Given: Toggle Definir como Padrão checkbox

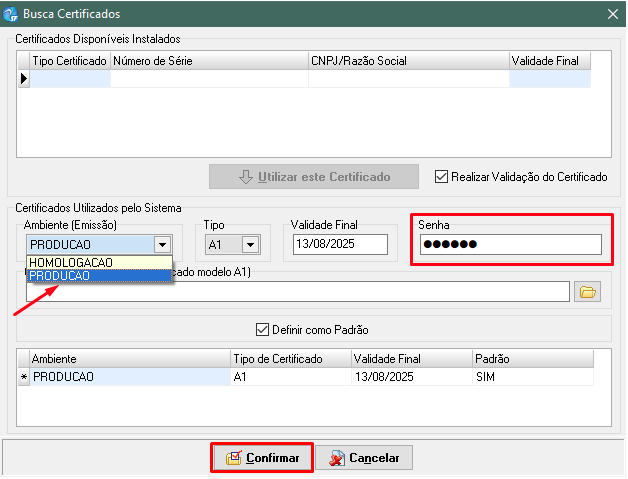Looking at the screenshot, I should (263, 329).
